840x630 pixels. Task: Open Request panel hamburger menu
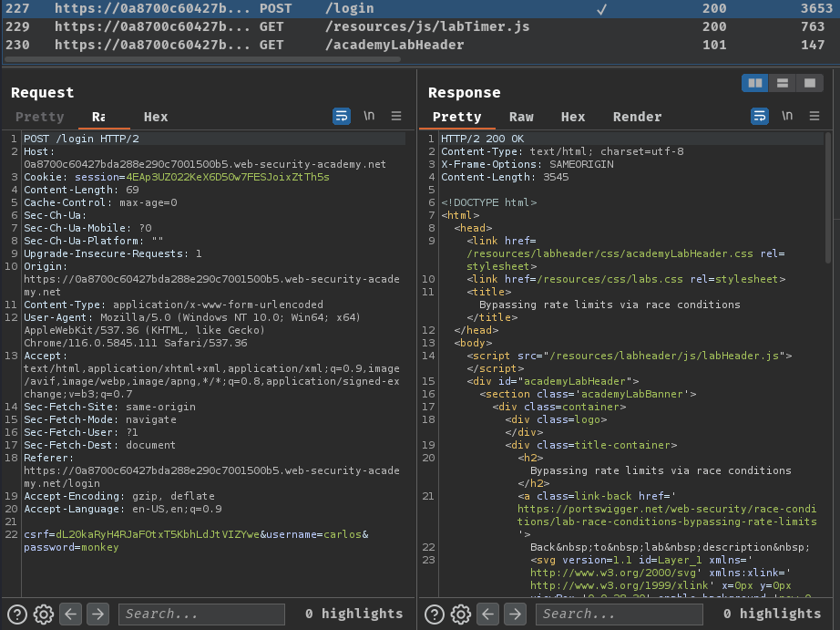coord(396,116)
